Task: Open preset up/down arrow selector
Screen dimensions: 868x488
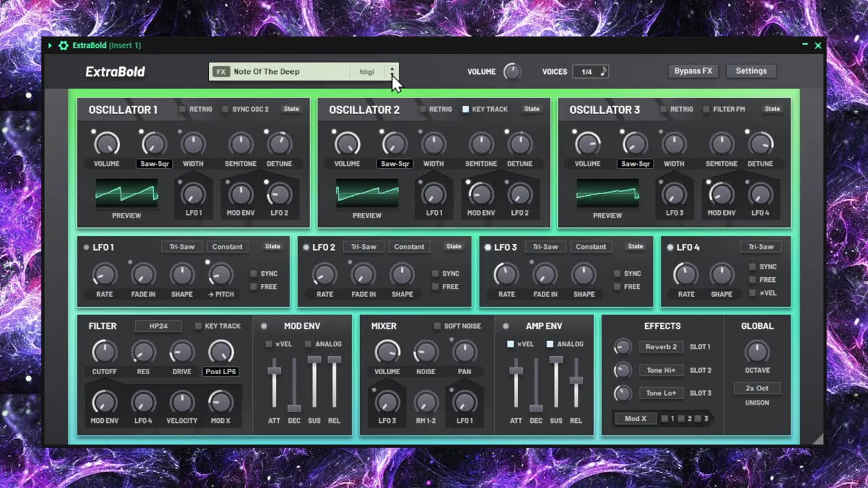Action: [391, 72]
